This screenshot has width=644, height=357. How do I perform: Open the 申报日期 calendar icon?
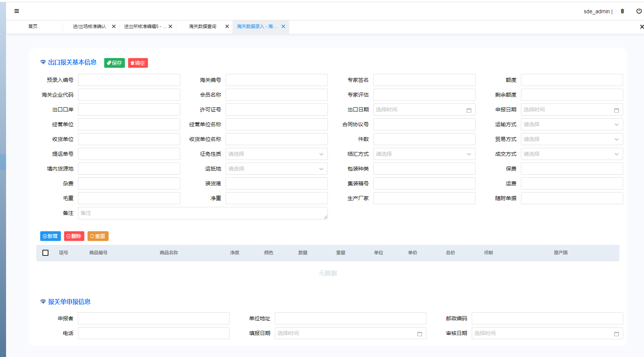616,110
